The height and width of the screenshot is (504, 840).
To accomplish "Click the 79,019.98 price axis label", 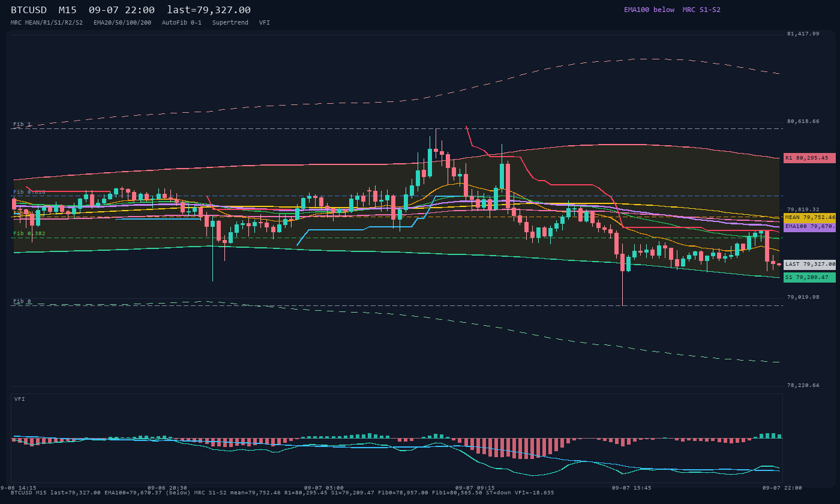I will (x=803, y=297).
